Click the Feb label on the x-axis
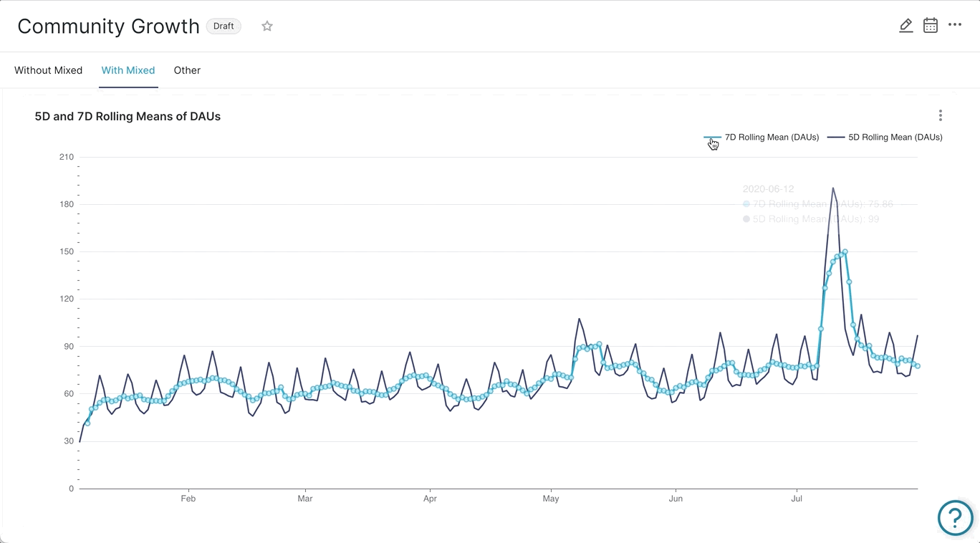This screenshot has width=980, height=543. (x=188, y=499)
